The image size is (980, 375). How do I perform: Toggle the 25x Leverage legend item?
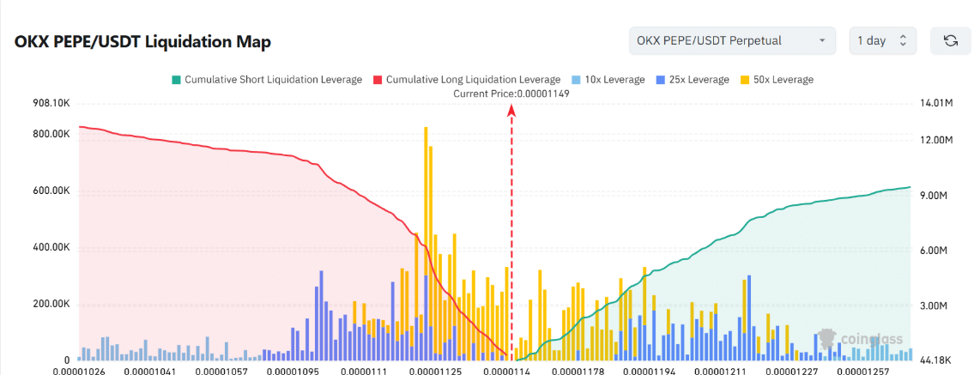click(692, 80)
